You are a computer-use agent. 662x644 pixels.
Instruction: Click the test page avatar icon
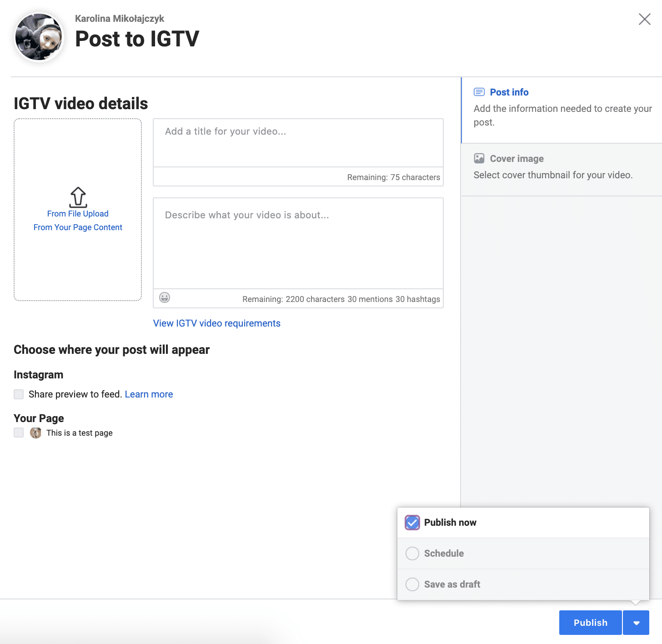point(35,433)
